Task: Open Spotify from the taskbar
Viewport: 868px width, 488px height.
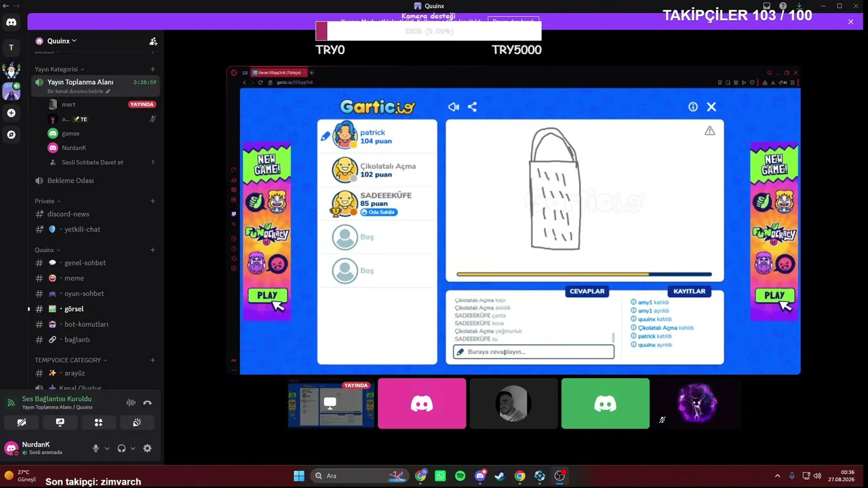Action: 460,476
